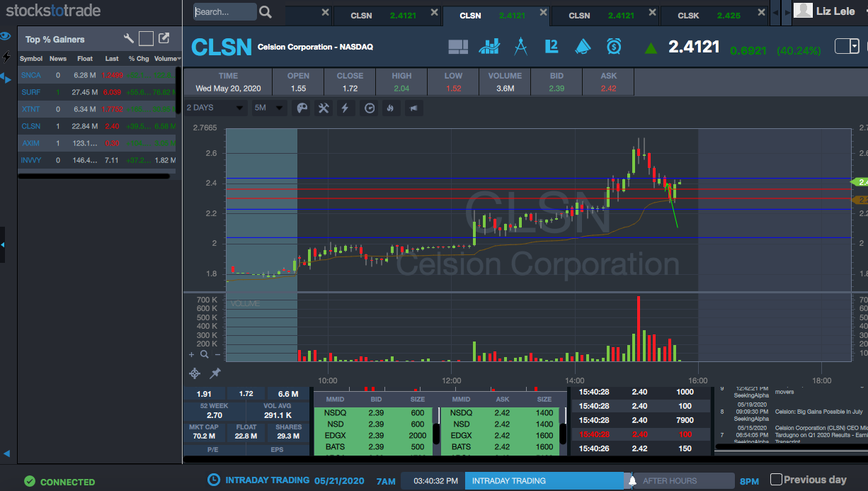Screen dimensions: 868x491
Task: Click the pin icon below volume chart
Action: 215,373
